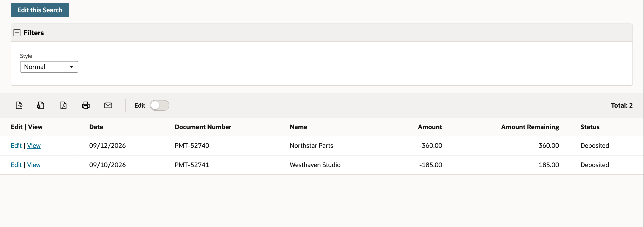This screenshot has height=227, width=644.
Task: Export results as PDF
Action: coord(63,105)
